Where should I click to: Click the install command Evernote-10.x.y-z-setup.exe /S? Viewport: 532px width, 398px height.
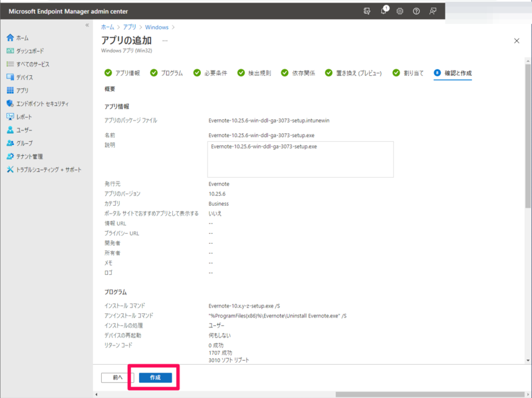(x=244, y=306)
